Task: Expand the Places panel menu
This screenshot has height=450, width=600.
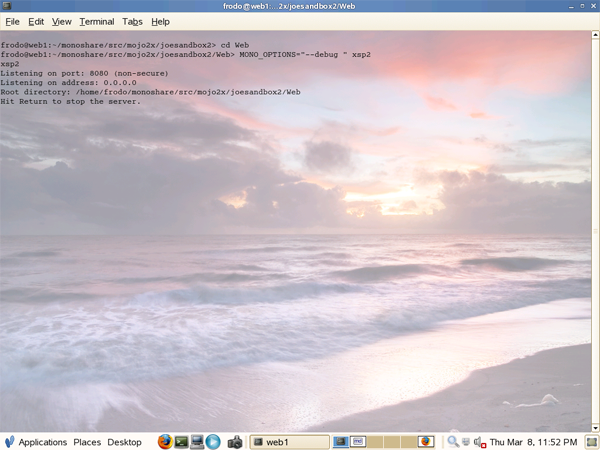Action: (87, 442)
